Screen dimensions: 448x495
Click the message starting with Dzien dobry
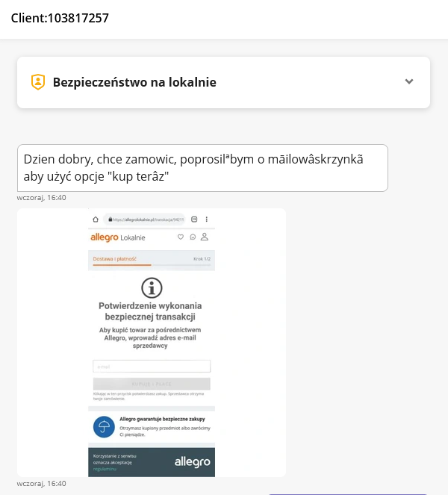202,167
